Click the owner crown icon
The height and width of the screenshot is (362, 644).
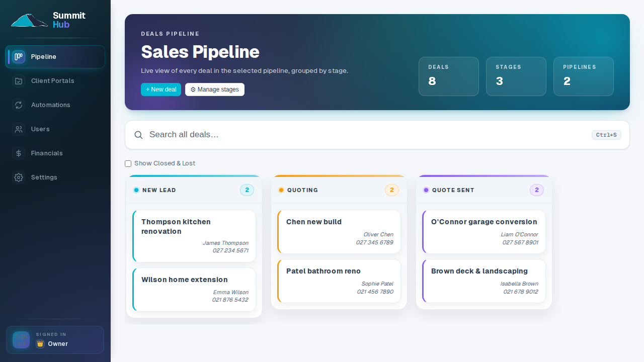(40, 344)
